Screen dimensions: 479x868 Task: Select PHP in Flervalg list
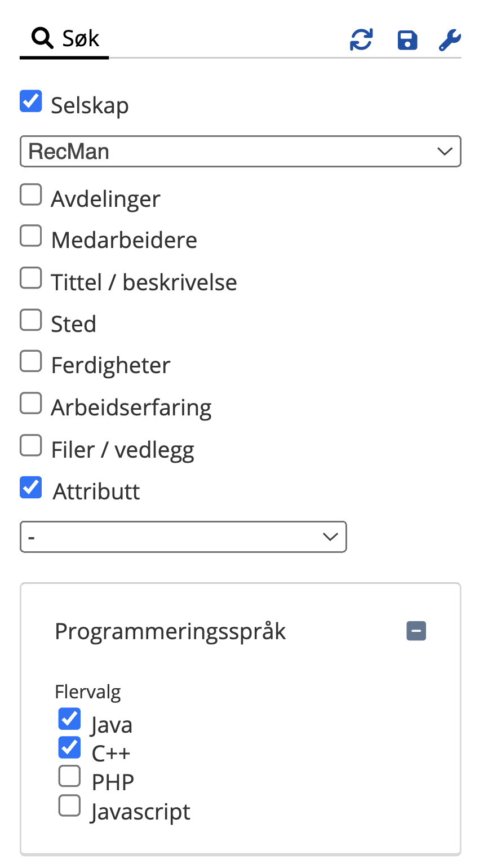[x=69, y=777]
